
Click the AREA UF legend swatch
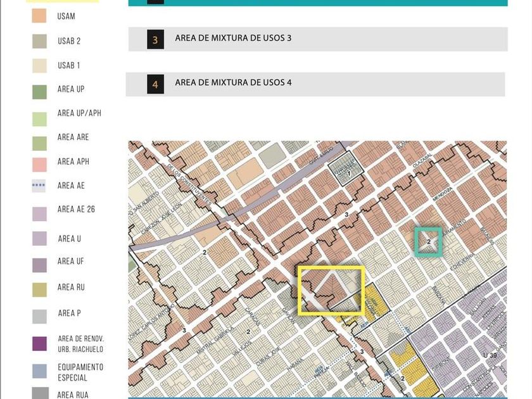pyautogui.click(x=39, y=265)
